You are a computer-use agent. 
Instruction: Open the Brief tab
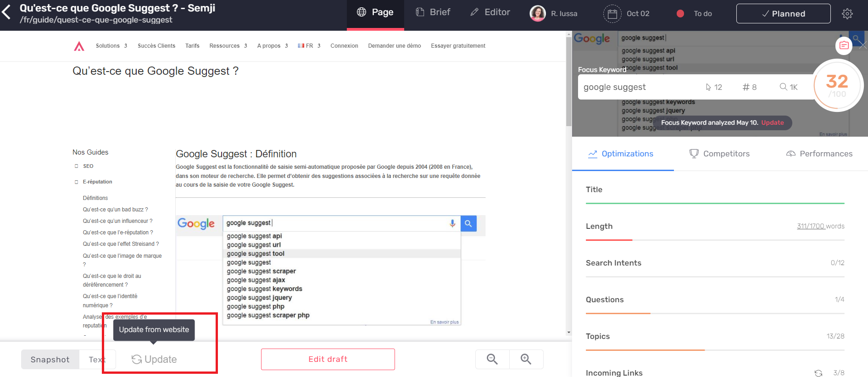tap(433, 12)
